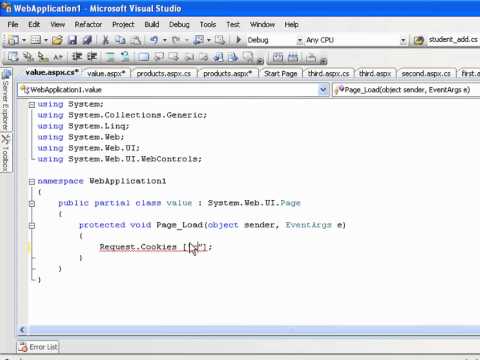480x360 pixels.
Task: Click the student_add.cs find combo box
Action: click(453, 40)
